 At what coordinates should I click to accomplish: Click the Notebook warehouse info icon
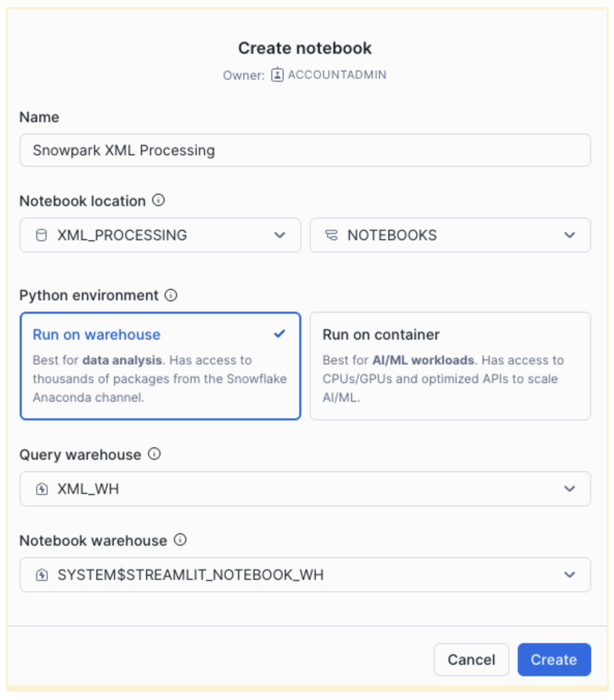coord(180,540)
